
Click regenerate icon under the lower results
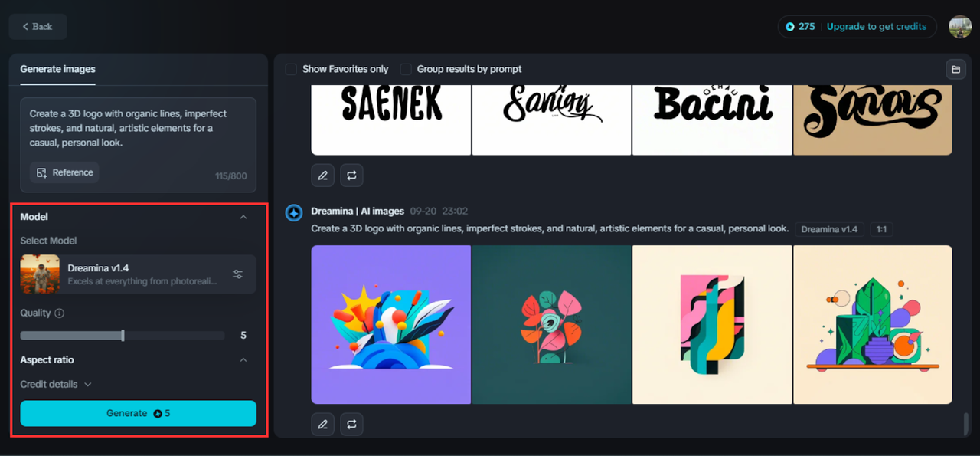(x=351, y=424)
